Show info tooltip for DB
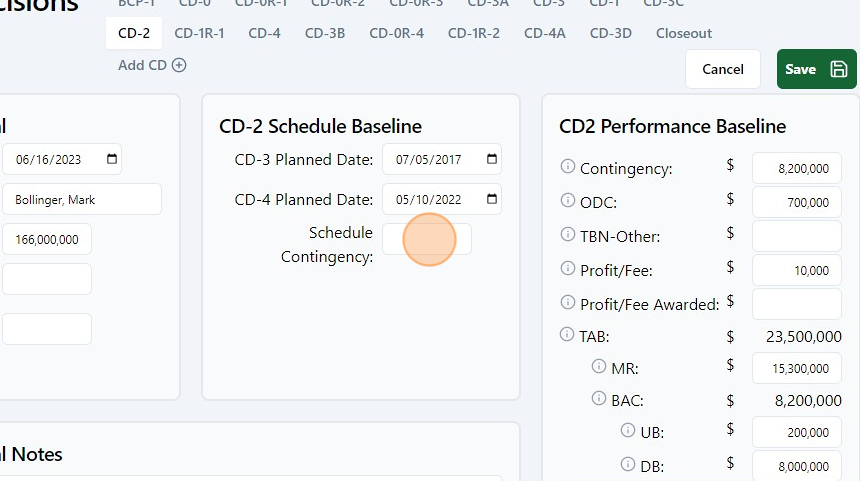 [x=628, y=464]
